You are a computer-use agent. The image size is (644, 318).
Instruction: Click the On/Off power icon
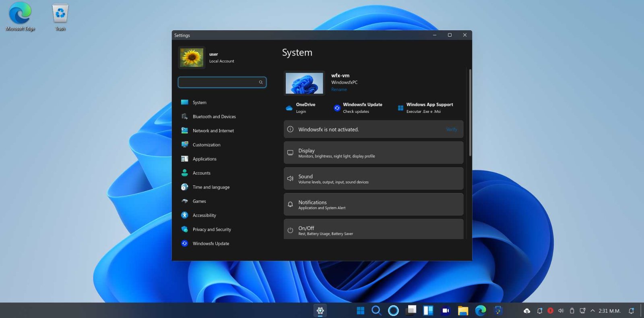[290, 230]
